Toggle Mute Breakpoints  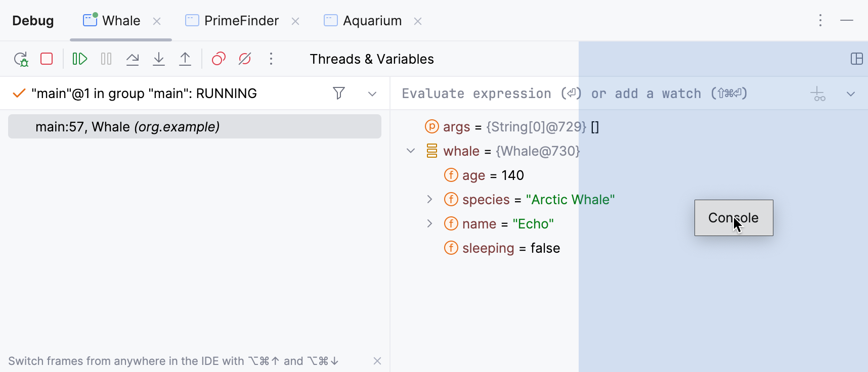pyautogui.click(x=245, y=59)
